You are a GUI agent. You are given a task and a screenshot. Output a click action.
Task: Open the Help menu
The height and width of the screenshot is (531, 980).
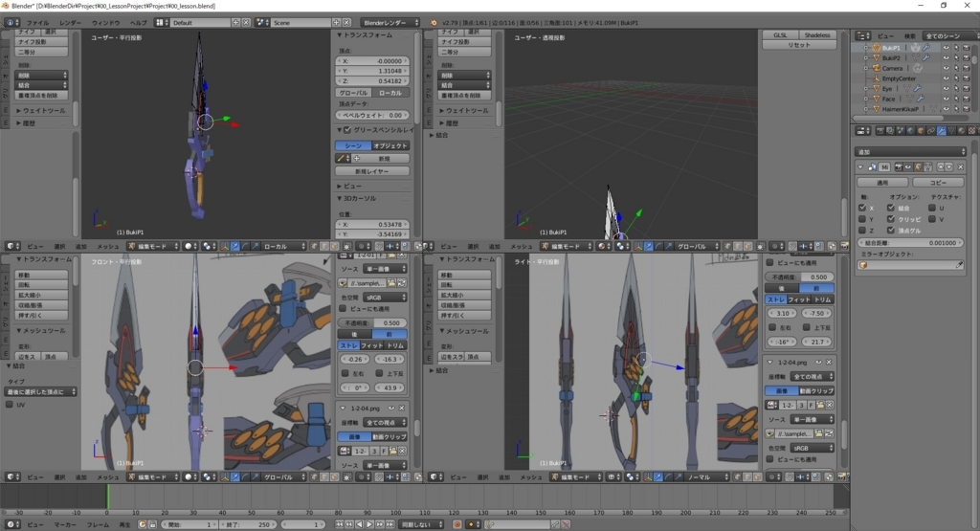(138, 23)
